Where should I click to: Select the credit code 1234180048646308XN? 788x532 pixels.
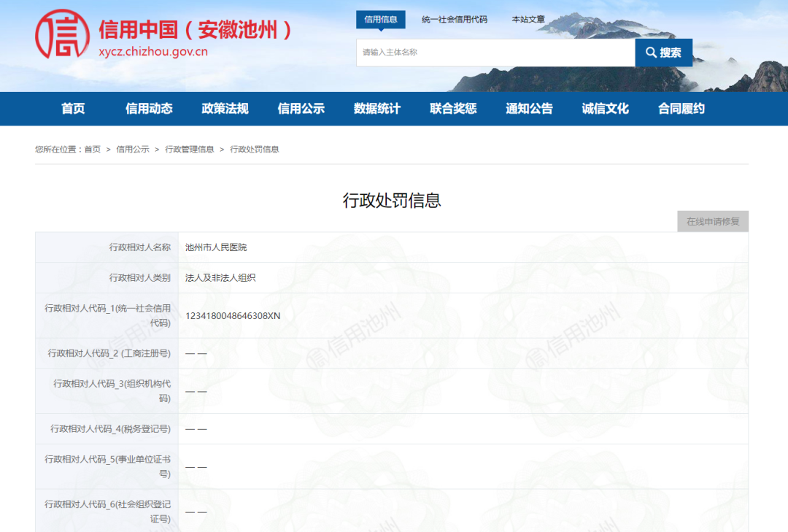click(233, 316)
